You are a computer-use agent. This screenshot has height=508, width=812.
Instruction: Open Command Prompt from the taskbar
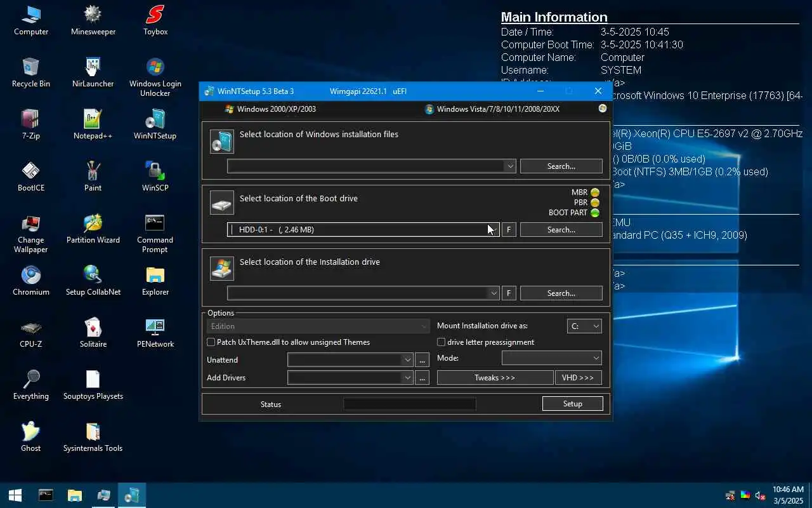(46, 495)
